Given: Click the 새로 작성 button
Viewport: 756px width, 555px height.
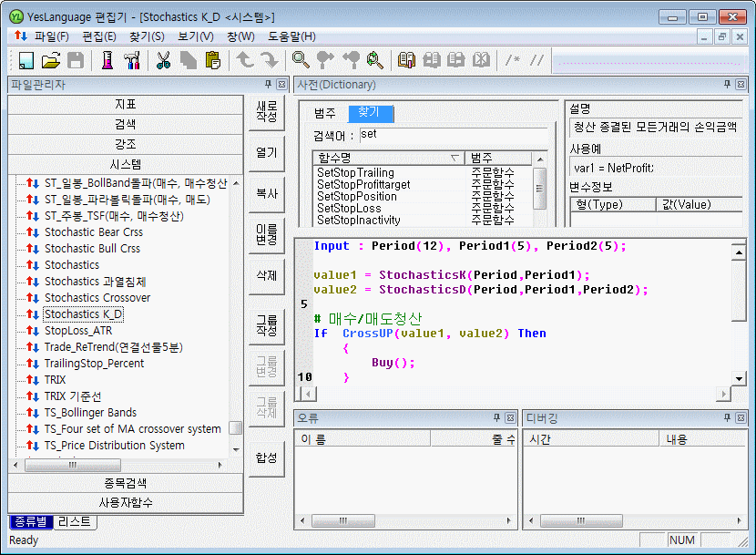Looking at the screenshot, I should (x=266, y=111).
